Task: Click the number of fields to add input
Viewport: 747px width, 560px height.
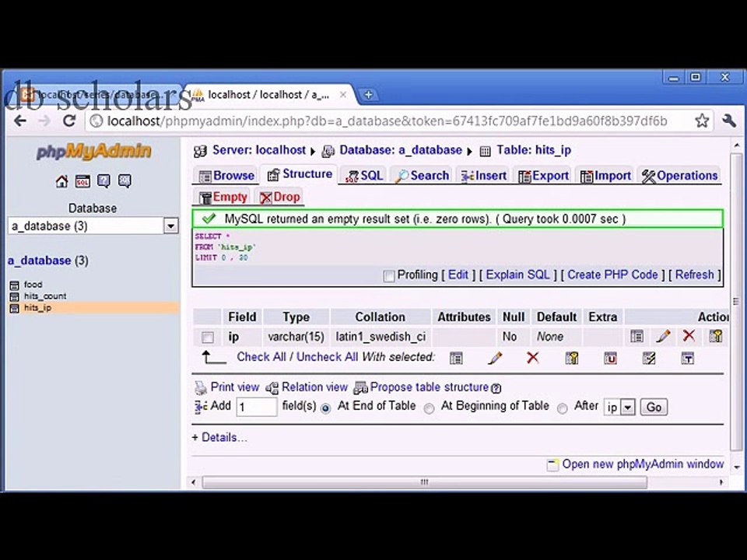Action: 256,407
